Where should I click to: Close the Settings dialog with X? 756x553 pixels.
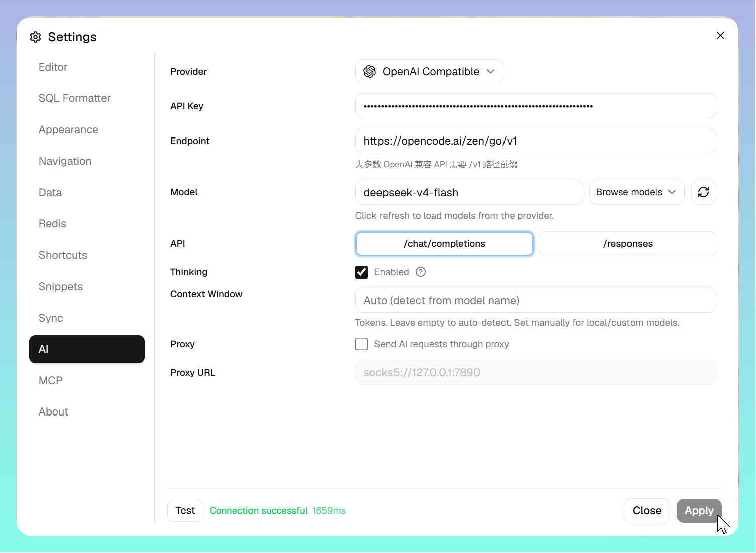pyautogui.click(x=720, y=35)
